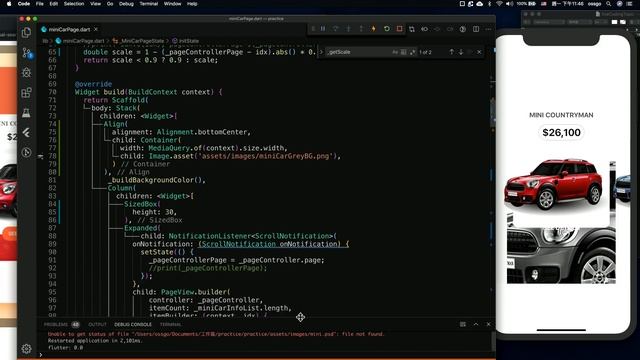Click debug Step Over button
Viewport: 640px width, 360px height.
point(336,29)
